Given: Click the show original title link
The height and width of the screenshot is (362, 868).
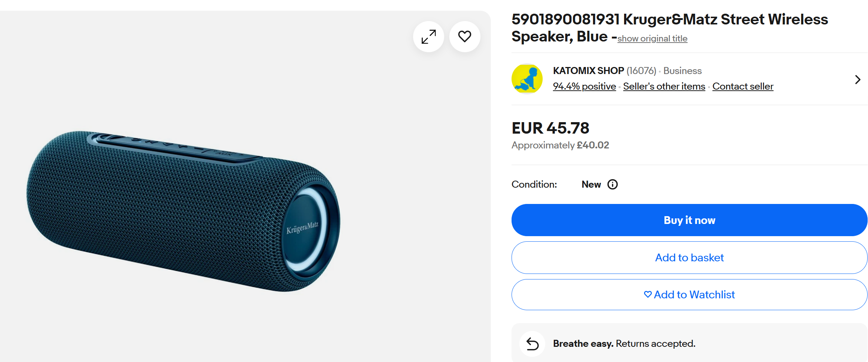Looking at the screenshot, I should tap(652, 39).
